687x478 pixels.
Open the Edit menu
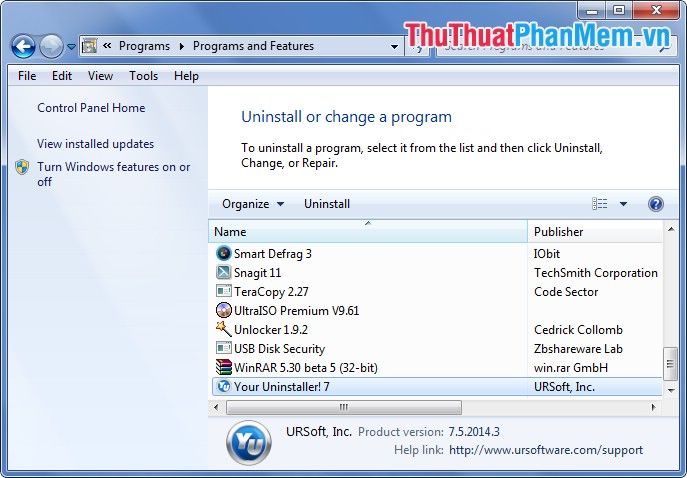pos(62,76)
